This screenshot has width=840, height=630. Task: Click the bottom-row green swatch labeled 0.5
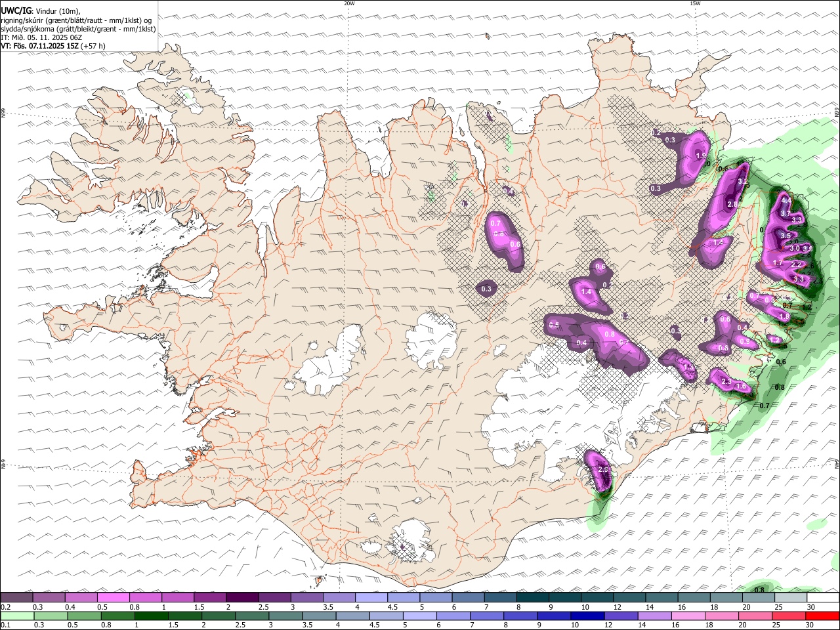pyautogui.click(x=84, y=616)
